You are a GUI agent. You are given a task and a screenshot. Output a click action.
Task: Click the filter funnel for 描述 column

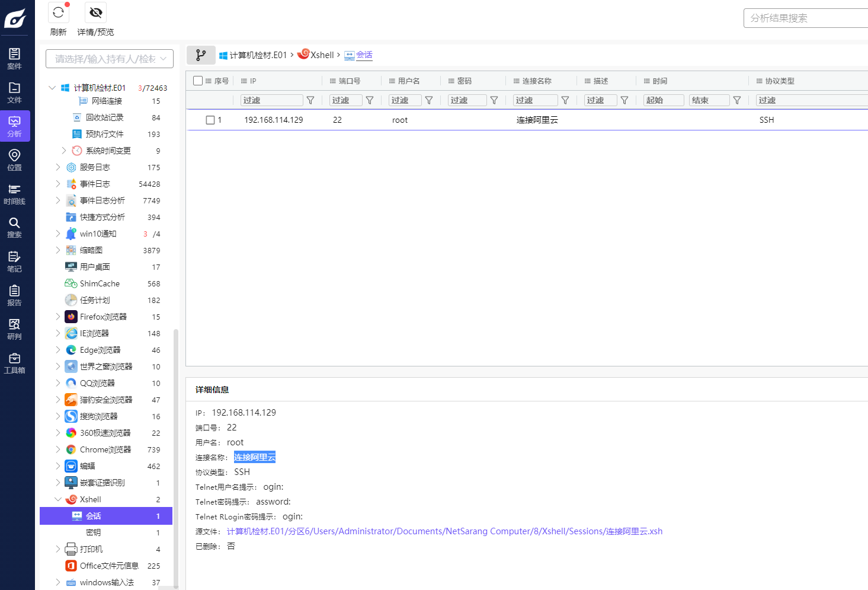coord(624,100)
